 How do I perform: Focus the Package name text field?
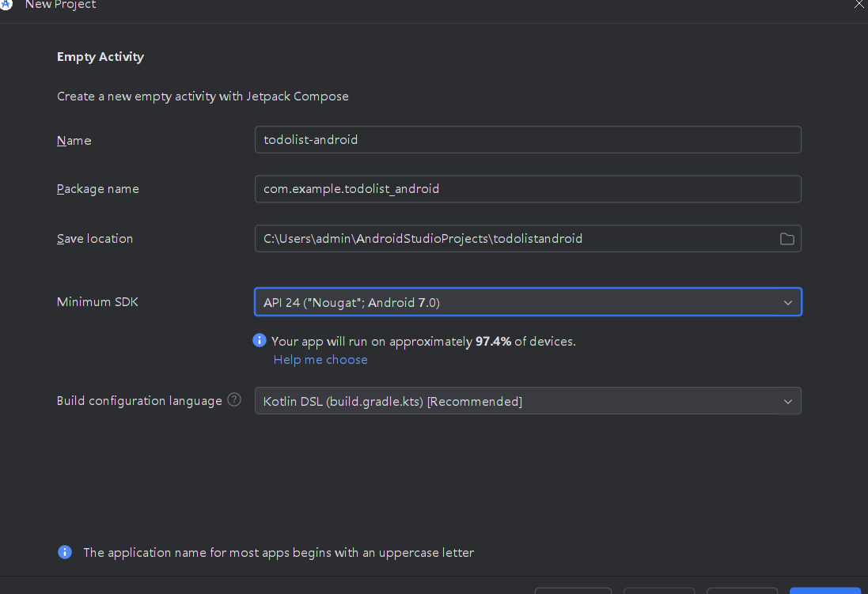click(528, 189)
